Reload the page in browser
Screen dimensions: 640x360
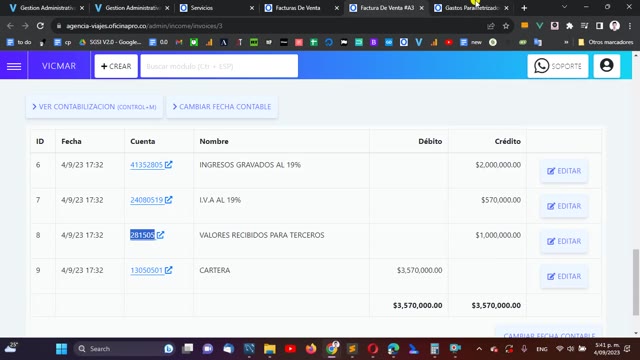(40, 26)
